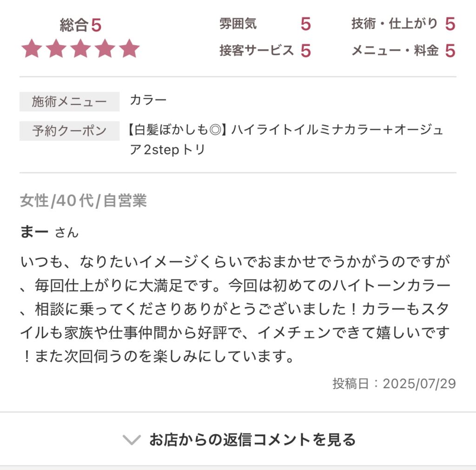Image resolution: width=476 pixels, height=470 pixels.
Task: Open お店からの返信コメントを見る link
Action: 252,439
